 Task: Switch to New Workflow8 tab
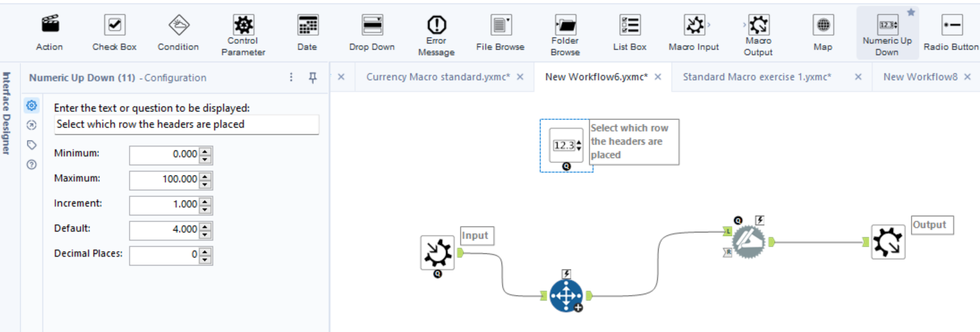pyautogui.click(x=920, y=77)
